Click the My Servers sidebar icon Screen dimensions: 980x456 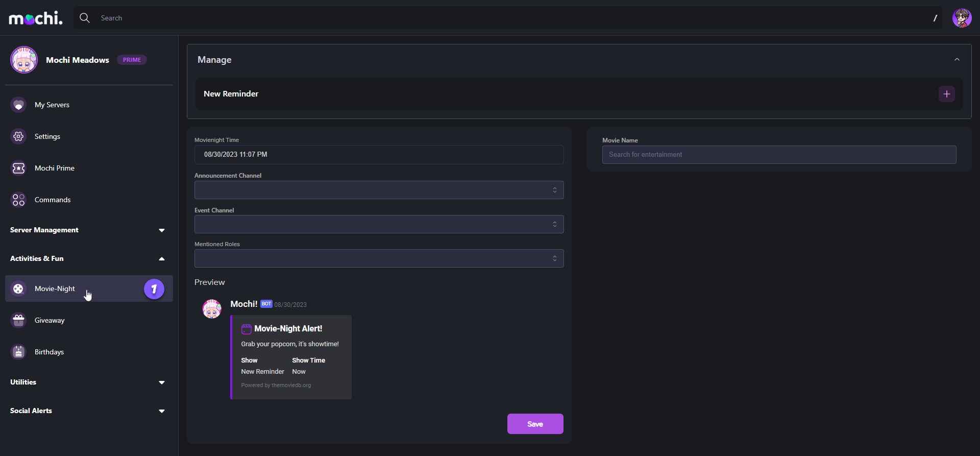(x=19, y=105)
